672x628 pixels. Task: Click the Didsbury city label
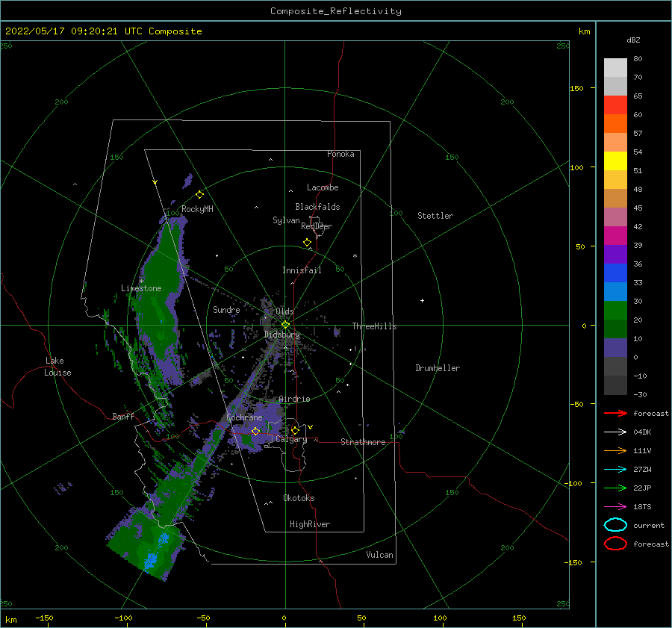281,335
